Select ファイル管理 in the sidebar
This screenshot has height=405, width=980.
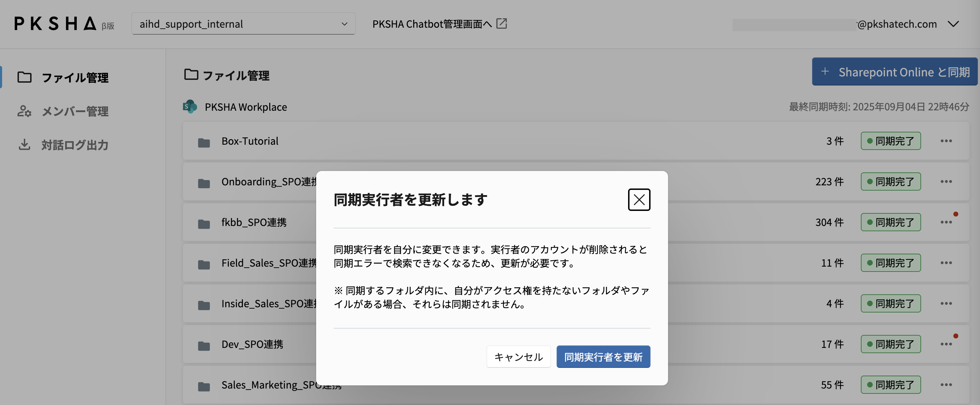75,77
